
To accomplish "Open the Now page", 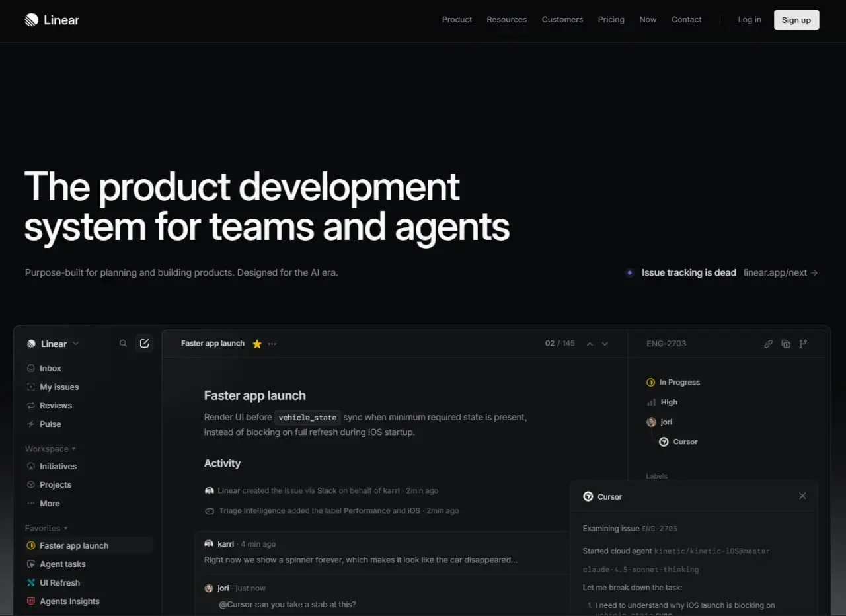I will pos(648,20).
